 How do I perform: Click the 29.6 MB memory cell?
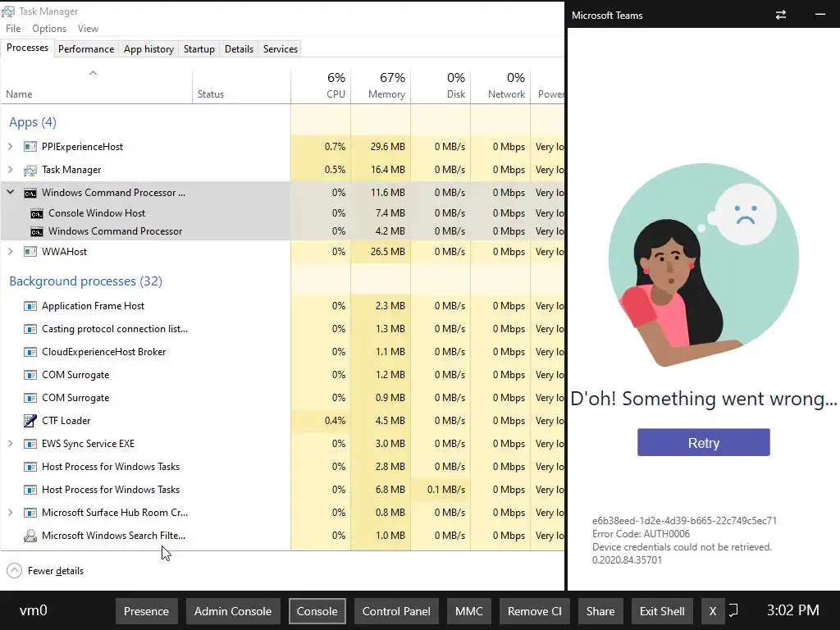click(381, 147)
